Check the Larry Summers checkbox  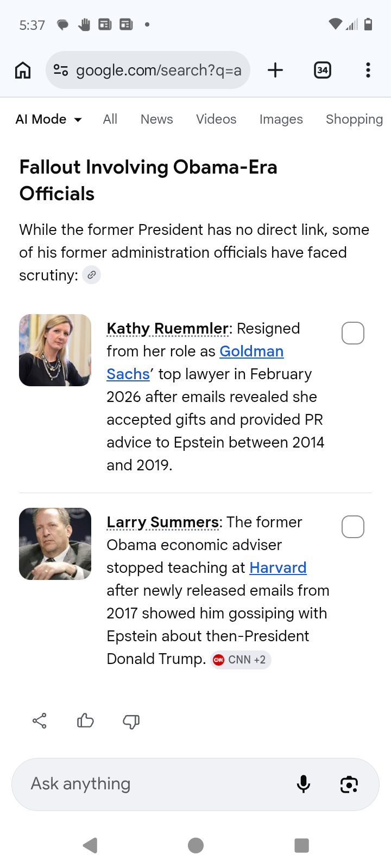click(x=352, y=527)
